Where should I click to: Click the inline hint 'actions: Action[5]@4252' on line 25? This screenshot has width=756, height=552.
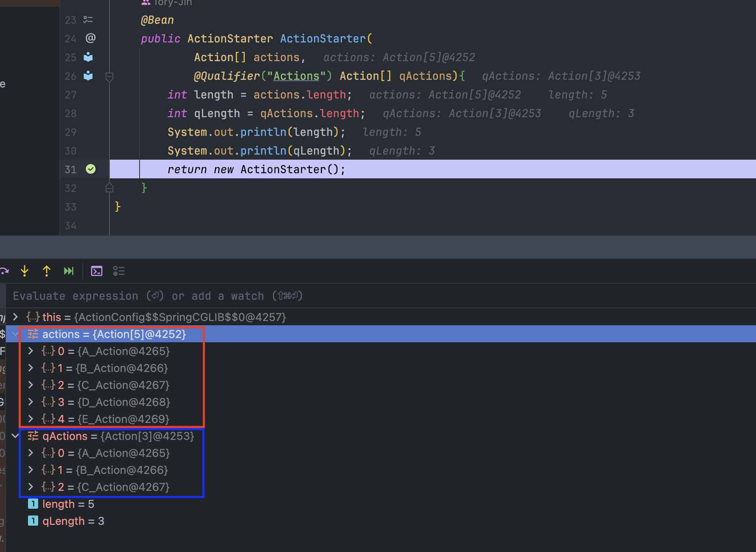[x=399, y=57]
